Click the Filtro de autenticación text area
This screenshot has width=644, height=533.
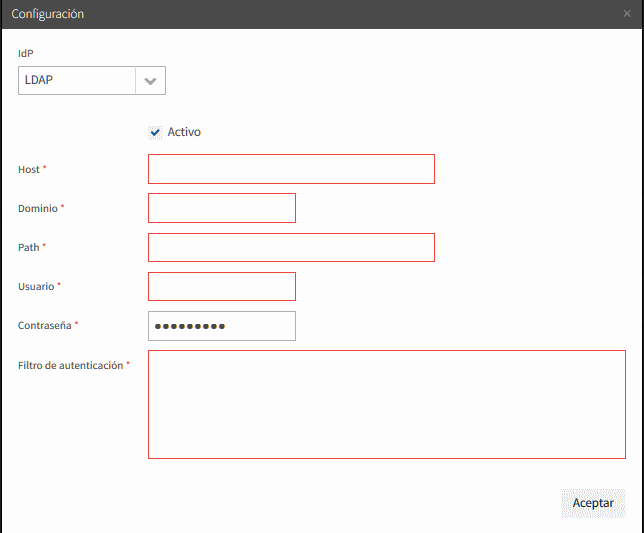click(387, 404)
